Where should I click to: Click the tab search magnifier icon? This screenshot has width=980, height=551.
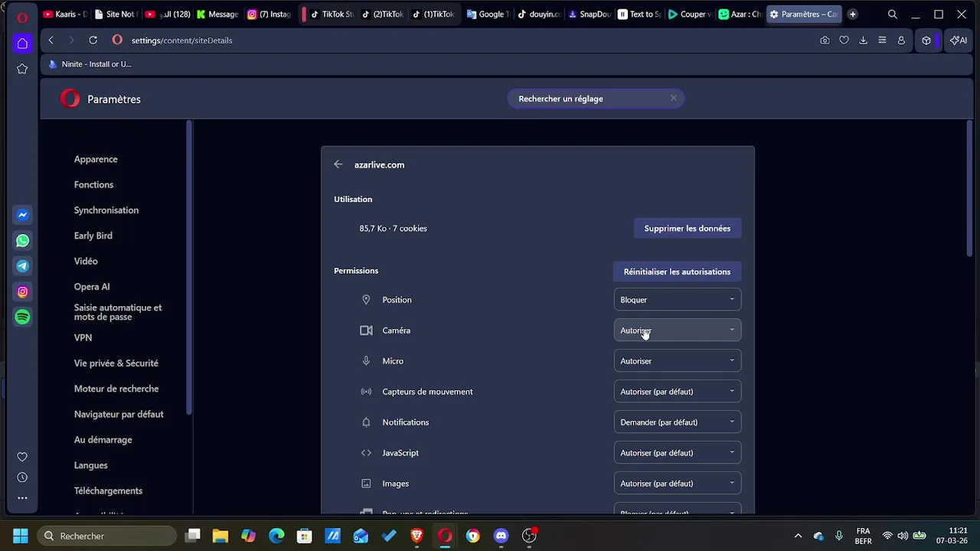click(x=893, y=15)
